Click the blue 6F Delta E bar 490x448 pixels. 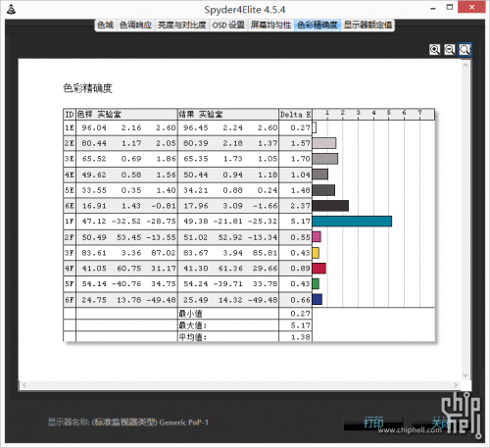318,299
